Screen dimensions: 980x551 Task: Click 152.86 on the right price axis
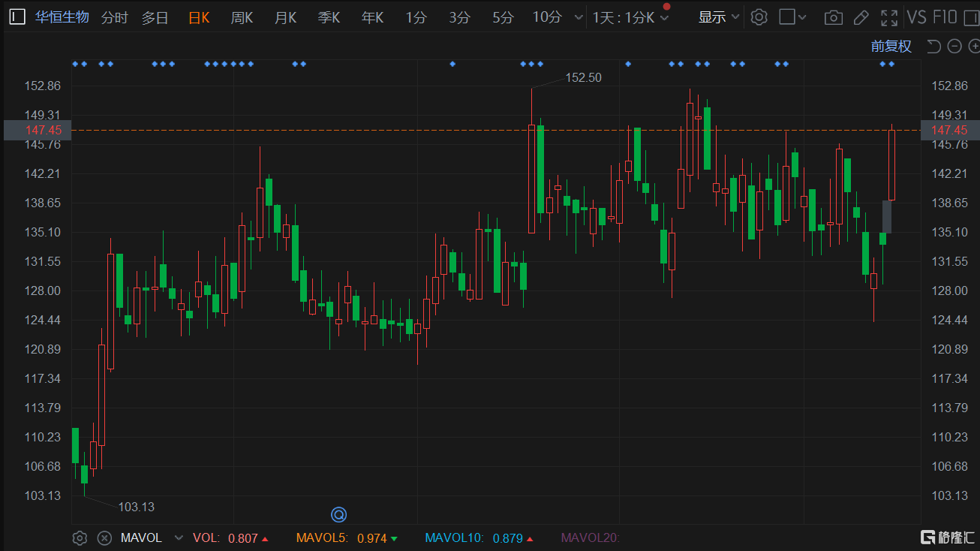[x=949, y=86]
